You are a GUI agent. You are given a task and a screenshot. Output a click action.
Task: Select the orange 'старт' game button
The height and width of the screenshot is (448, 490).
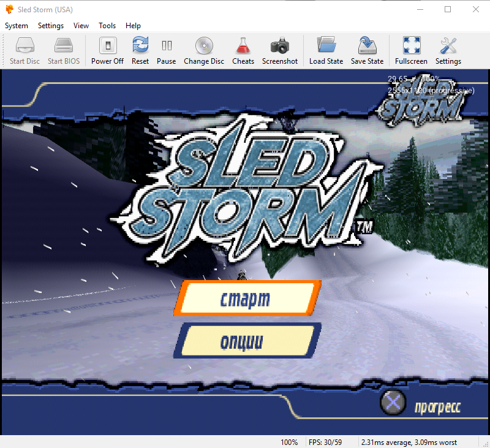tap(247, 298)
